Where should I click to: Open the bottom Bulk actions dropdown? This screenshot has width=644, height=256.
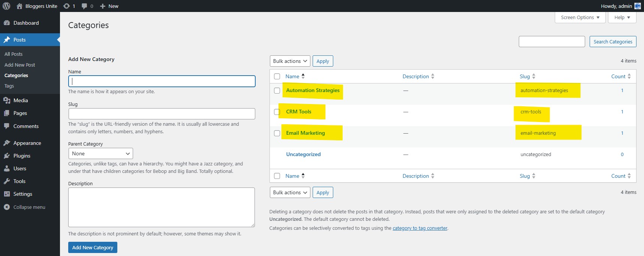click(290, 192)
